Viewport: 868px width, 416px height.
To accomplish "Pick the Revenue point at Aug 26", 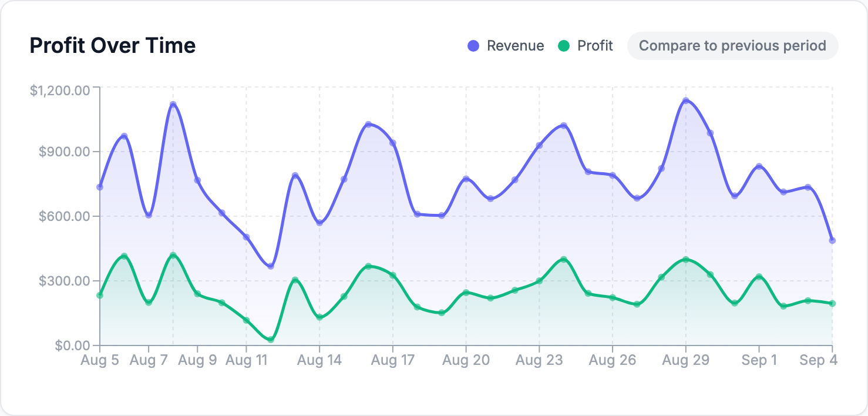I will tap(613, 175).
